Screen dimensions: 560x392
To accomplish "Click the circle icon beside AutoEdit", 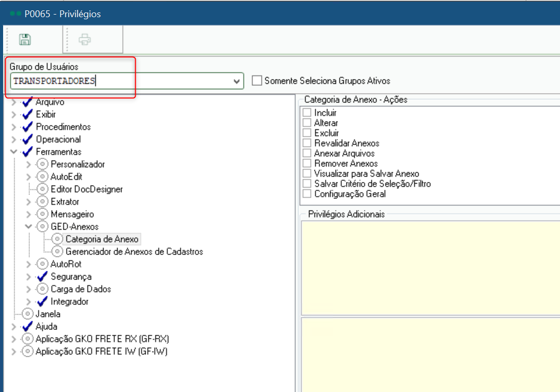I will 42,177.
